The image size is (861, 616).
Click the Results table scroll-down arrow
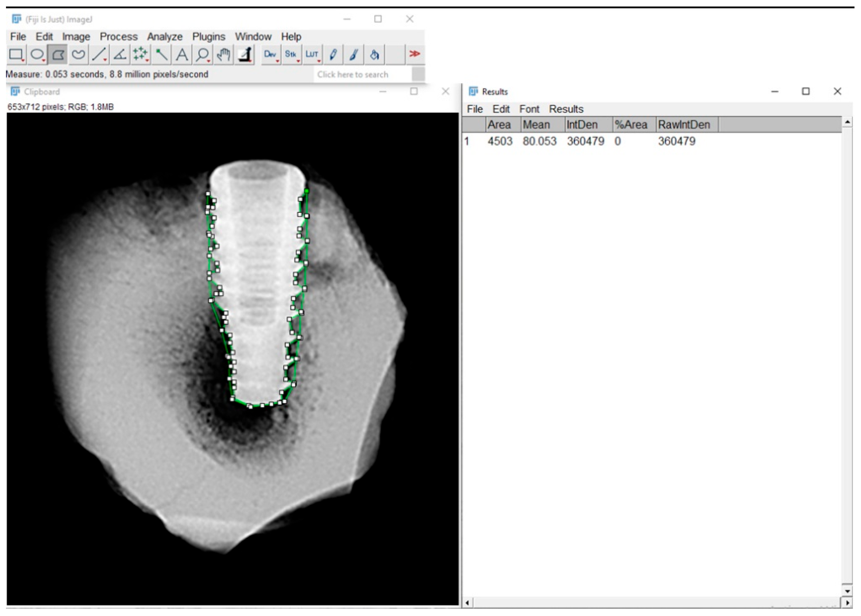click(848, 591)
